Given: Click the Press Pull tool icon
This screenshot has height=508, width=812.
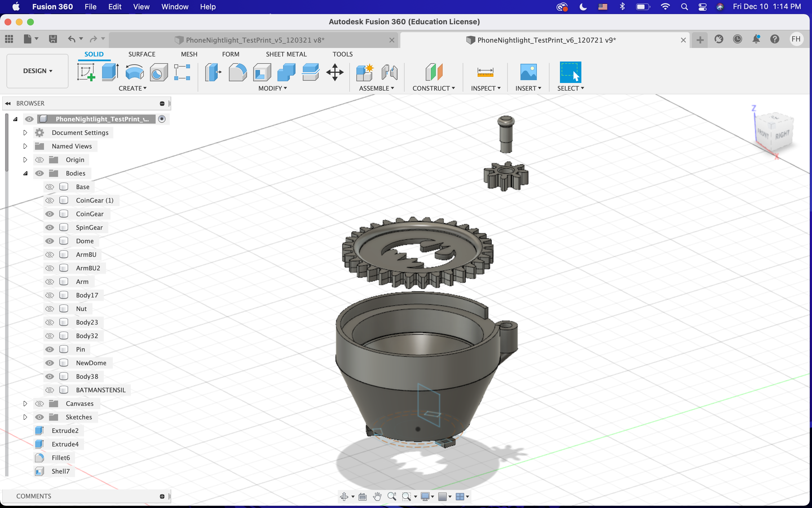Looking at the screenshot, I should point(213,72).
